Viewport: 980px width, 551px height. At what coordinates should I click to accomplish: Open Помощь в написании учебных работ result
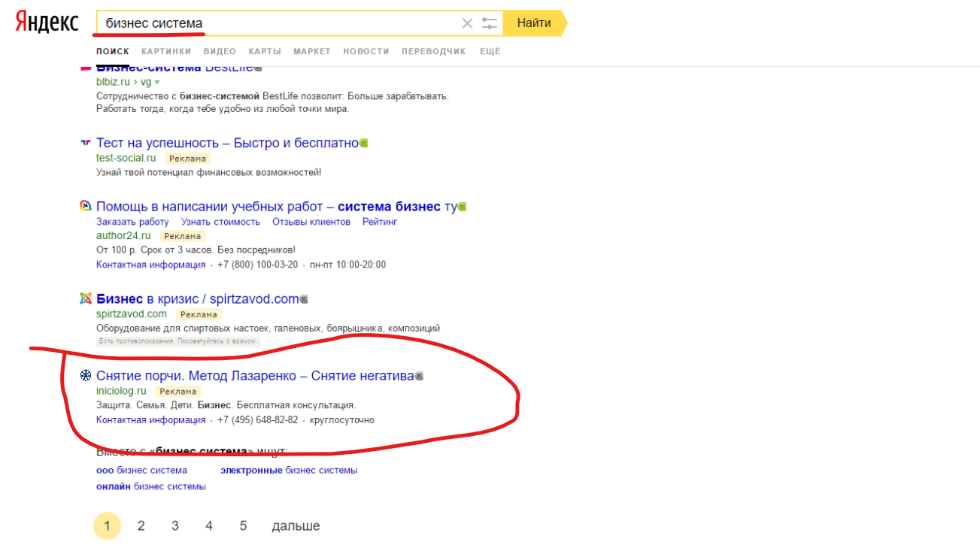pyautogui.click(x=277, y=207)
